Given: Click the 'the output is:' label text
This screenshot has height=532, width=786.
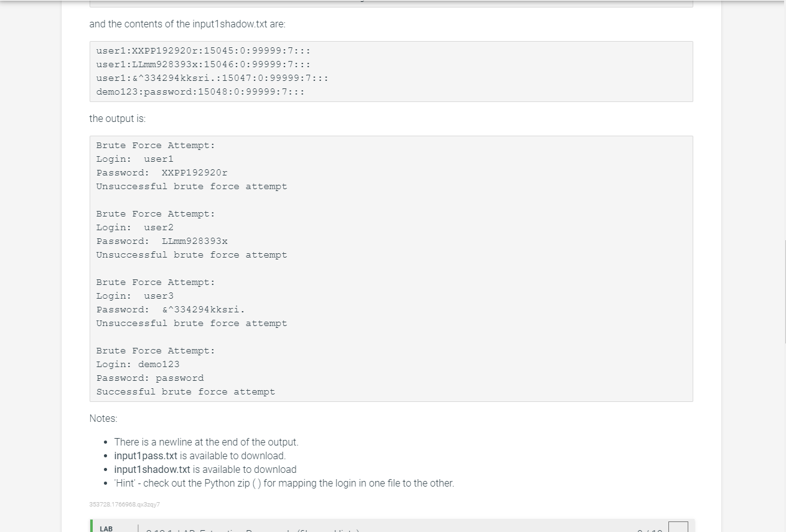Looking at the screenshot, I should coord(118,118).
